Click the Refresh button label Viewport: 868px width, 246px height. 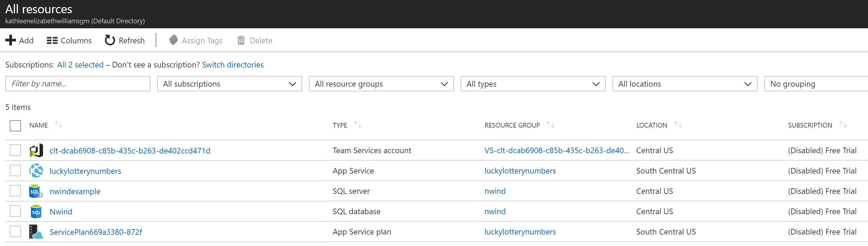pos(132,40)
